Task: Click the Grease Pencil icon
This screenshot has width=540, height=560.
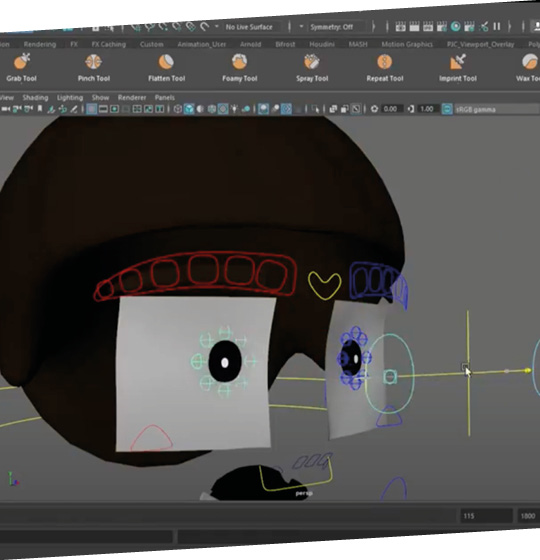Action: [74, 109]
